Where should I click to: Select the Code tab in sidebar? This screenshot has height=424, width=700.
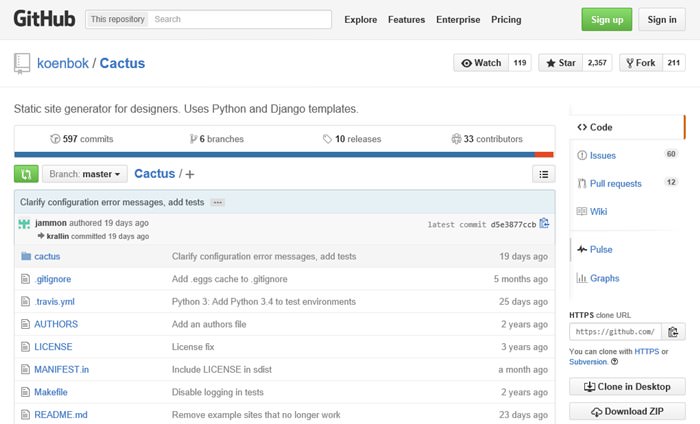[x=627, y=127]
